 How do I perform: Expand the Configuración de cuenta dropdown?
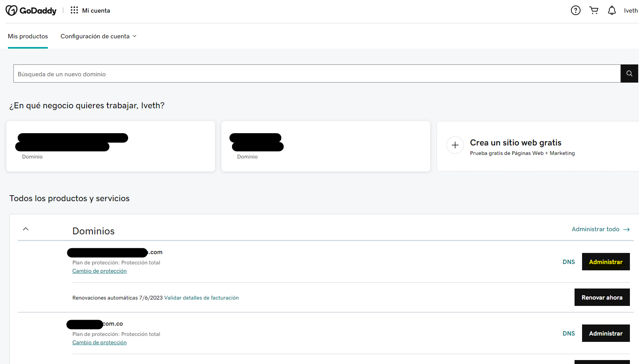(98, 36)
